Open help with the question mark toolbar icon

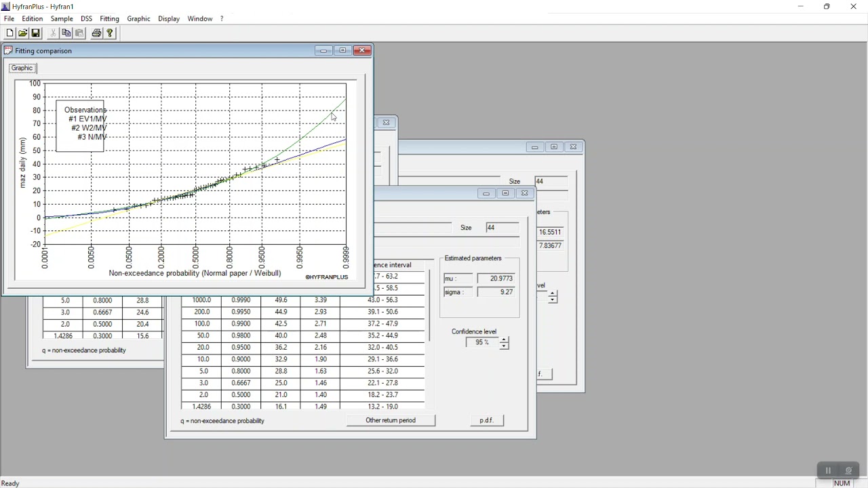coord(110,33)
